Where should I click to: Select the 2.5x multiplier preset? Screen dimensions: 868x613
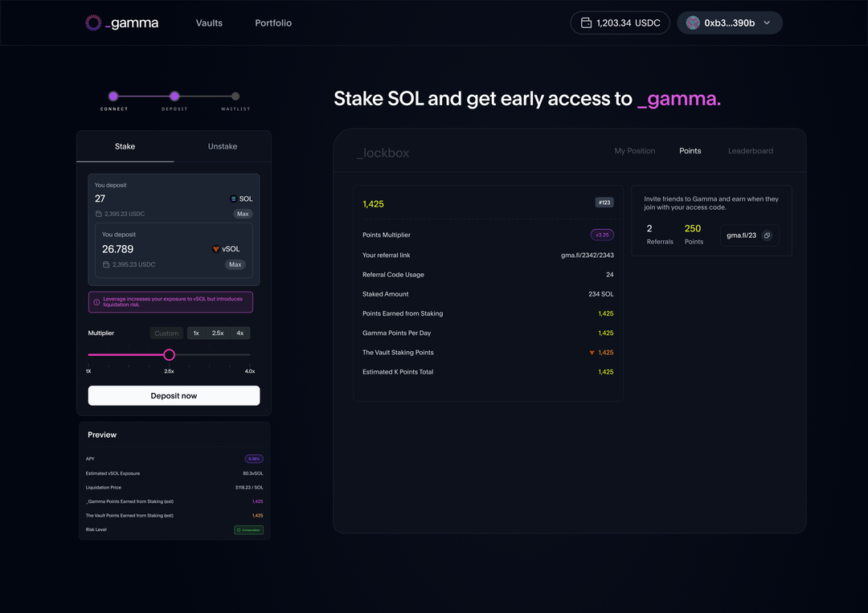click(x=218, y=333)
